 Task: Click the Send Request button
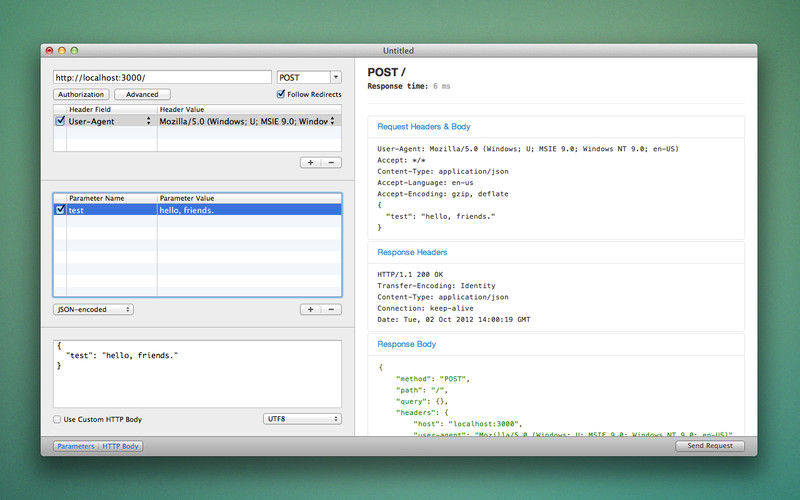[710, 445]
